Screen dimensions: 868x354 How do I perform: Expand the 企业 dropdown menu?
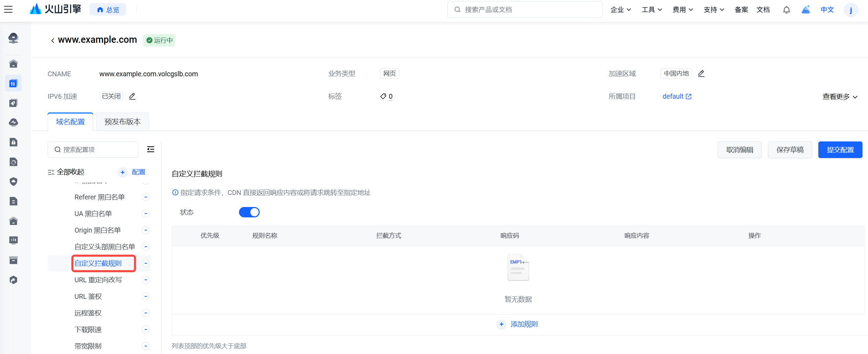pos(620,10)
